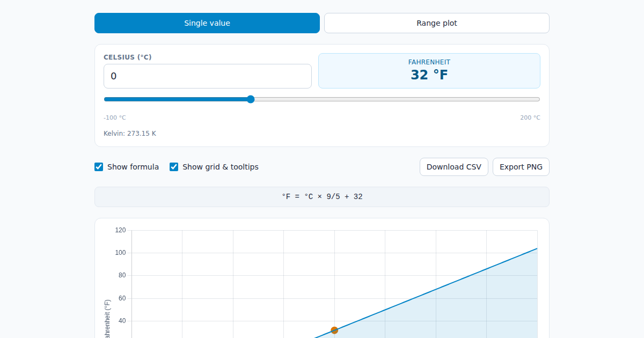
Task: Click the 100 y-axis tick label
Action: (120, 253)
